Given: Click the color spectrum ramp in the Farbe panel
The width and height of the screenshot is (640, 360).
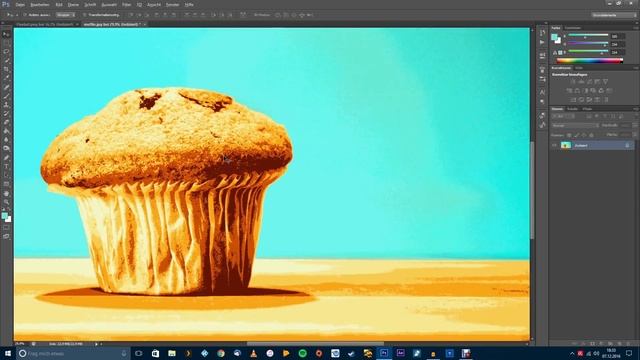Looking at the screenshot, I should coord(590,60).
